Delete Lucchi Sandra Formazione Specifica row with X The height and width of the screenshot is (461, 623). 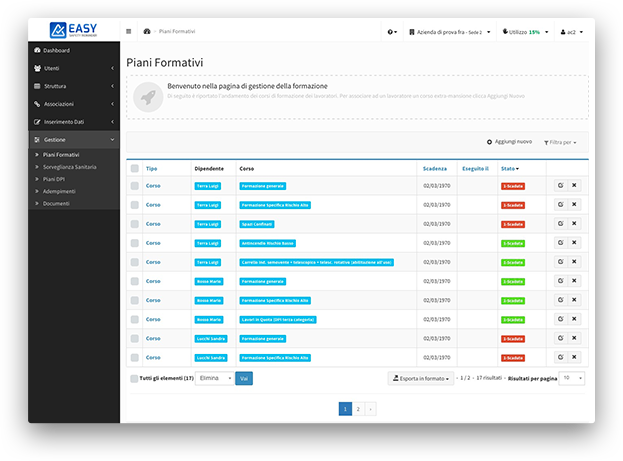click(574, 357)
